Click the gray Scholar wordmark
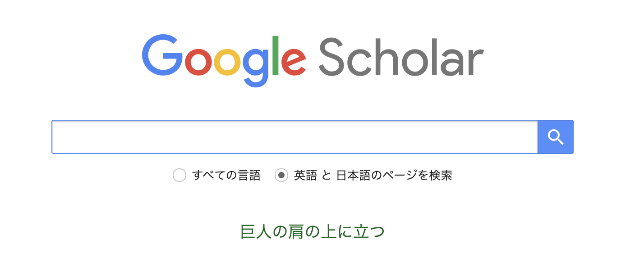Image resolution: width=644 pixels, height=271 pixels. [x=401, y=56]
